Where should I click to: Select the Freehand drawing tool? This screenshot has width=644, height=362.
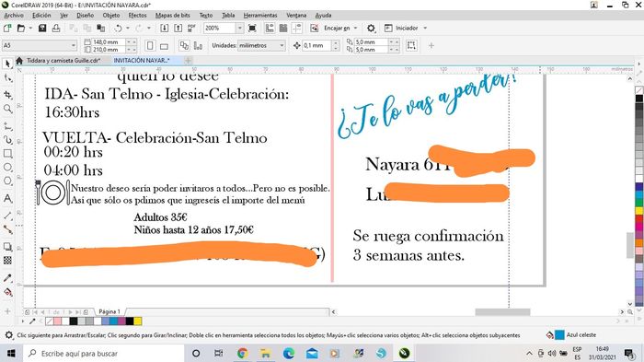tap(7, 126)
